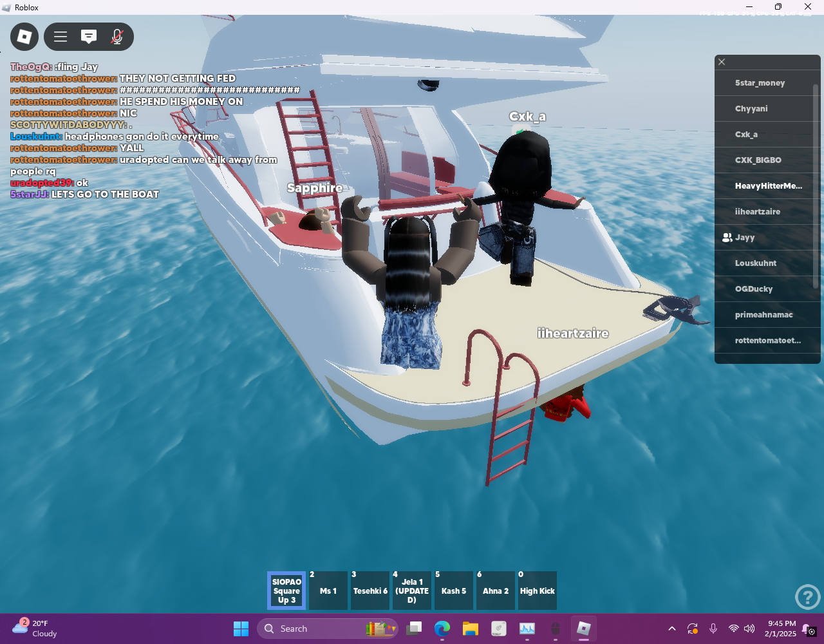Open File Explorer from taskbar
The height and width of the screenshot is (644, 824).
tap(471, 629)
